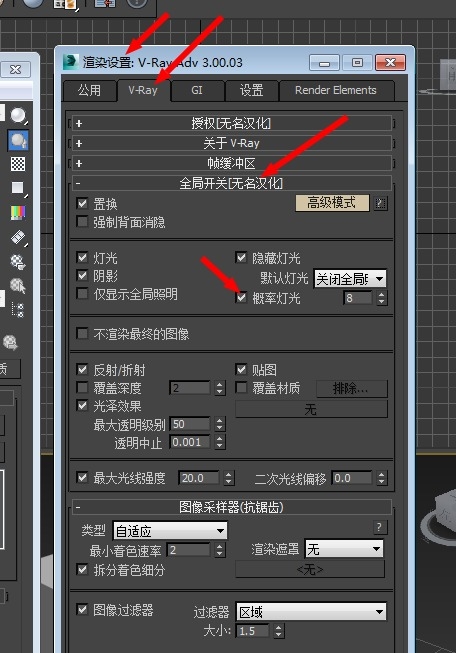
Task: Click the 透明中止 field showing 0.001
Action: pos(190,442)
